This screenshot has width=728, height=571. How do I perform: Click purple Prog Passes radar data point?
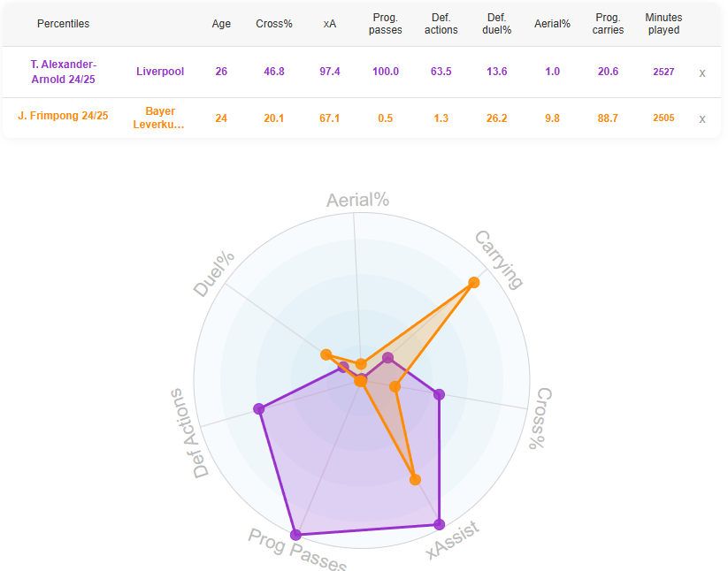(295, 535)
